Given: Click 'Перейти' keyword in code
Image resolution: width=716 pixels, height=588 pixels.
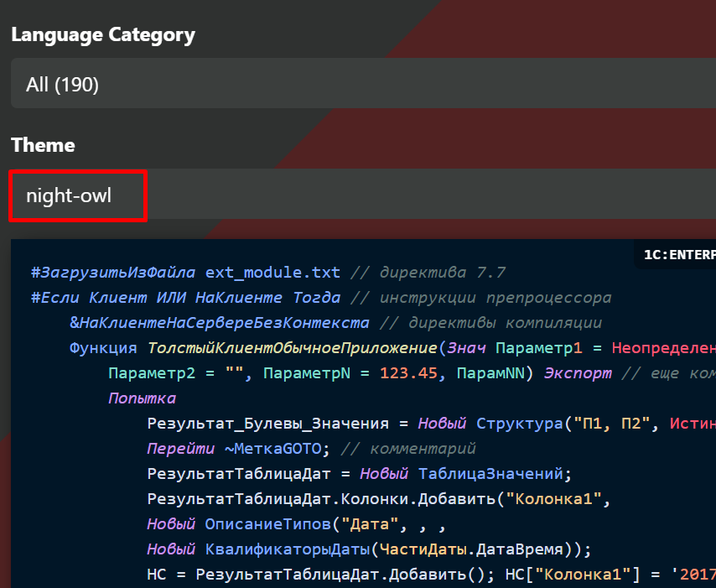Looking at the screenshot, I should 181,449.
